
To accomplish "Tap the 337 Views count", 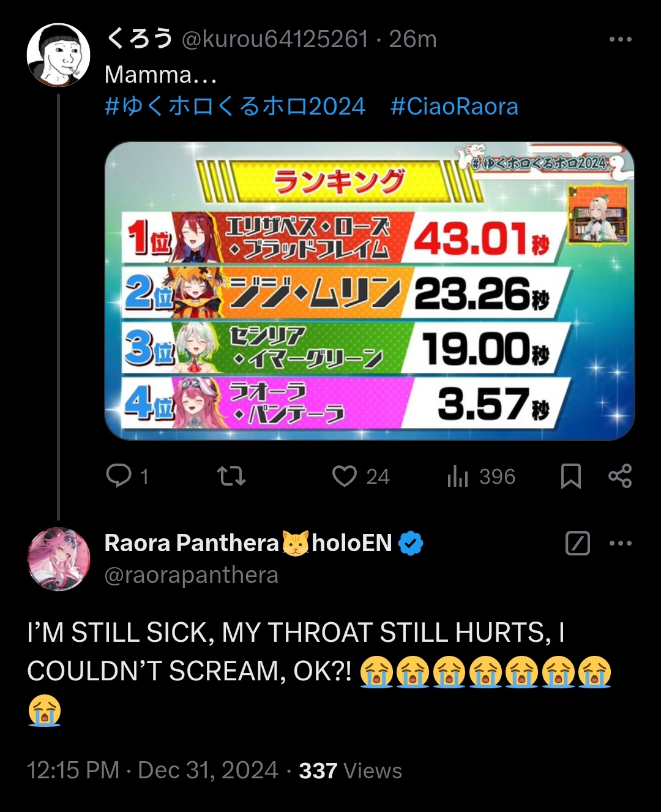I will (x=350, y=770).
